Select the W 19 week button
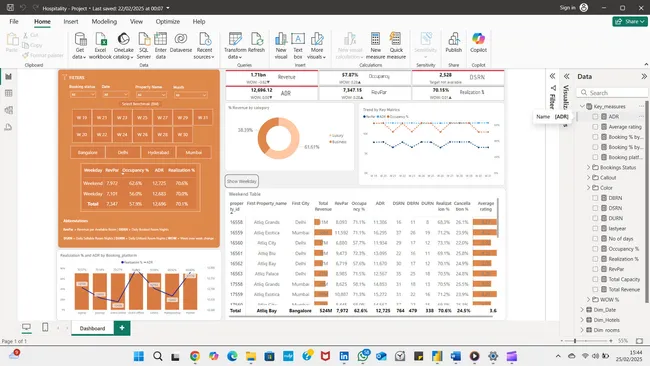The height and width of the screenshot is (366, 650). (82, 118)
